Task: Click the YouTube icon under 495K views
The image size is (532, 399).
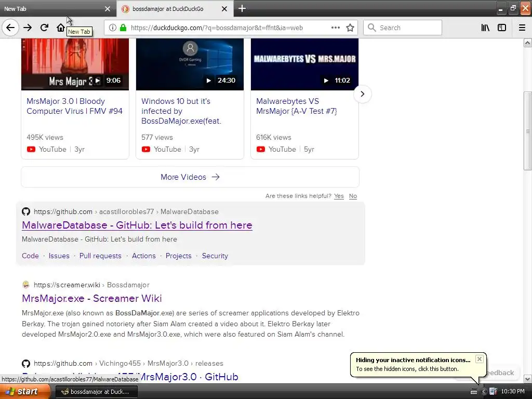Action: pos(31,149)
